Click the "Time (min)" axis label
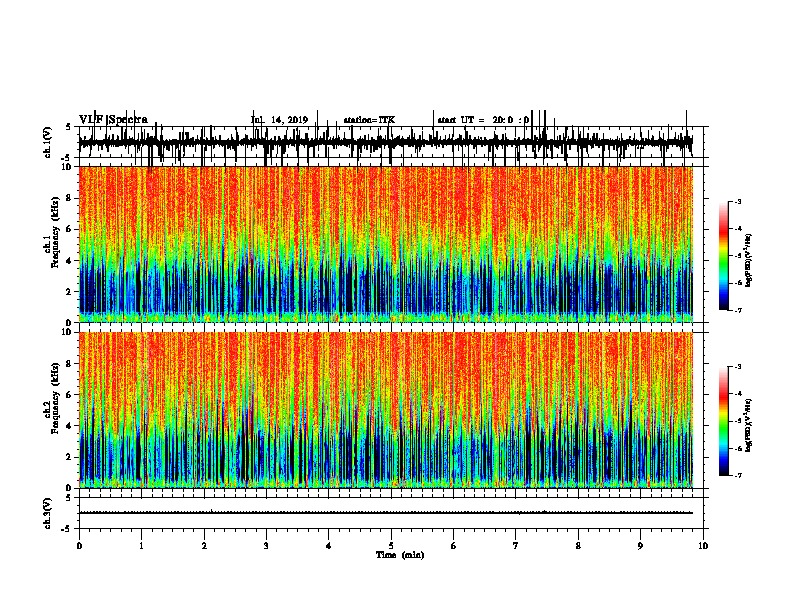The height and width of the screenshot is (612, 792). (x=400, y=555)
